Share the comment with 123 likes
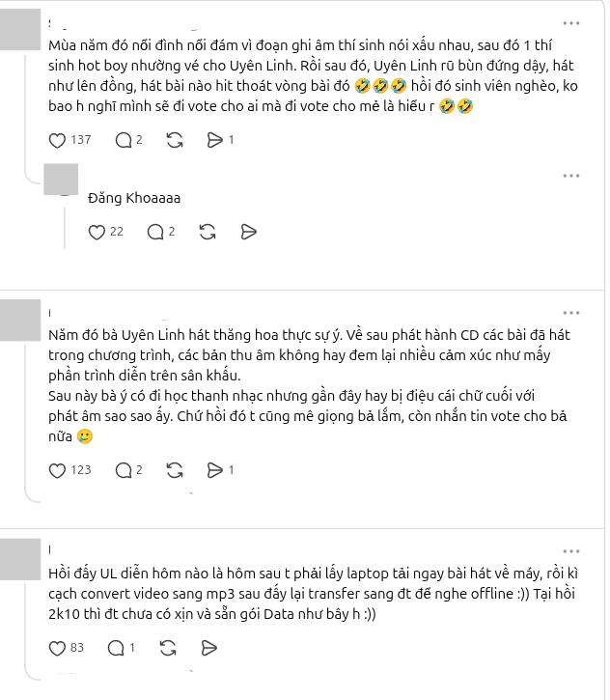Viewport: 610px width, 700px height. (x=214, y=470)
